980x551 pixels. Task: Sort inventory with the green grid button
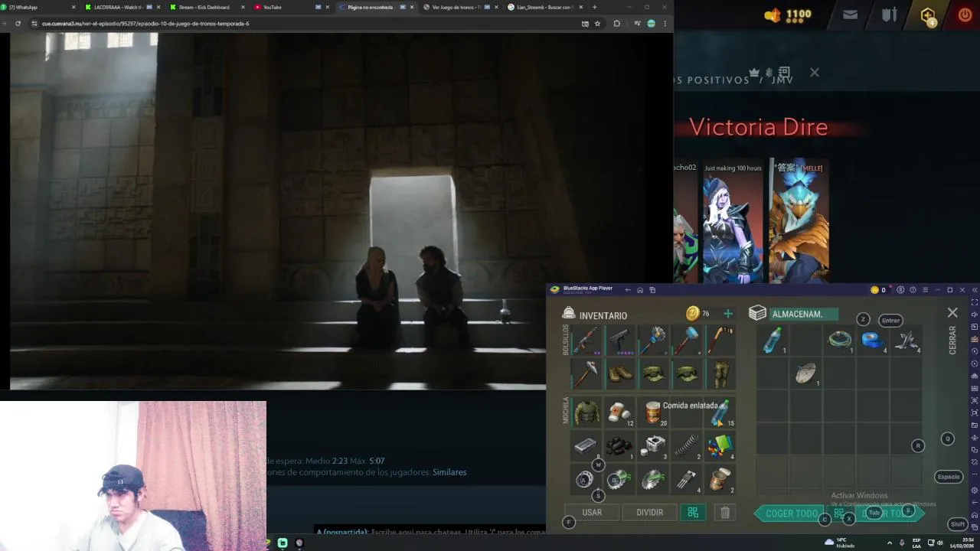click(x=693, y=513)
